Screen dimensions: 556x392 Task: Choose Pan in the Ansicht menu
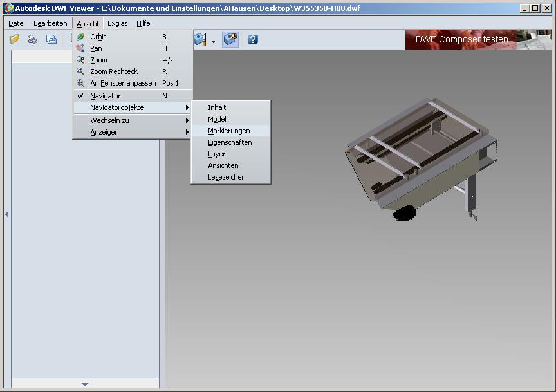coord(133,48)
